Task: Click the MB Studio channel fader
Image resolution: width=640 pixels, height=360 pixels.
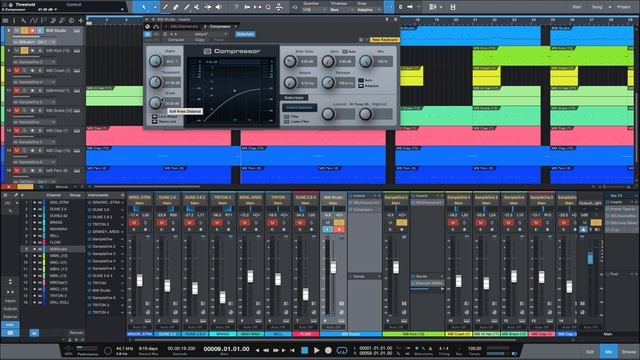Action: pos(333,267)
